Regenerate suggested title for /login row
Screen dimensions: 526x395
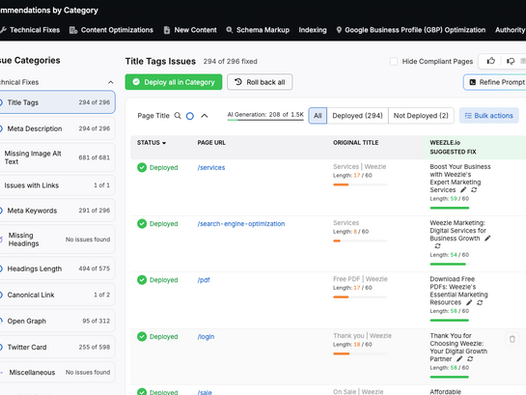pos(470,359)
